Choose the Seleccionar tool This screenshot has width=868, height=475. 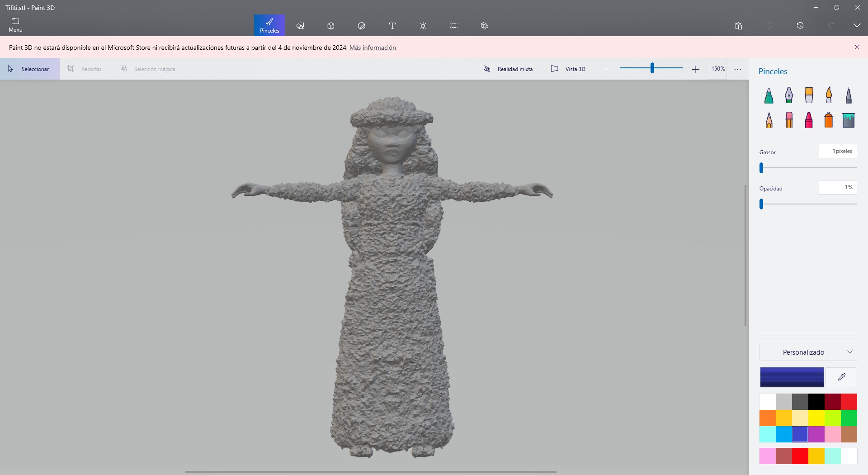(30, 69)
